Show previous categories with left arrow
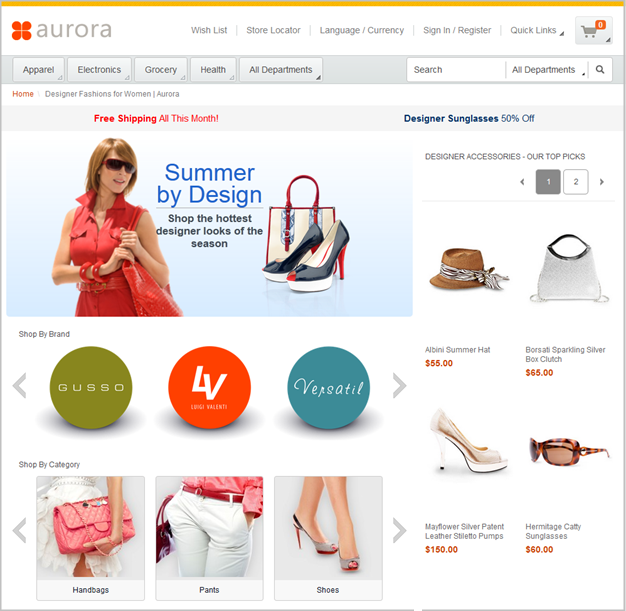Image resolution: width=626 pixels, height=611 pixels. click(20, 530)
